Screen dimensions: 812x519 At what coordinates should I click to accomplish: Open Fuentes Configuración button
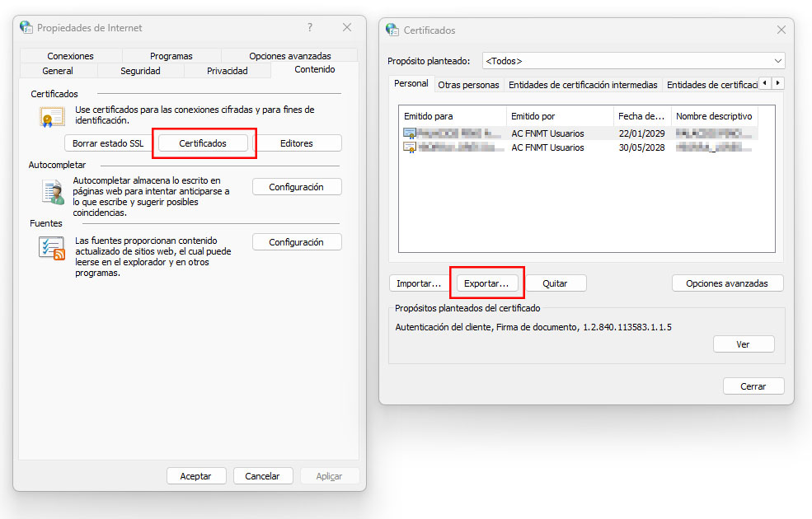tap(296, 242)
